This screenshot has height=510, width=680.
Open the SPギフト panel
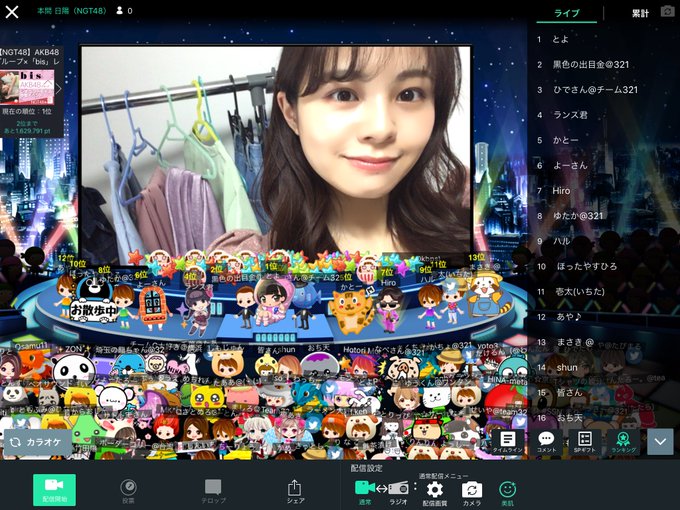[x=584, y=442]
